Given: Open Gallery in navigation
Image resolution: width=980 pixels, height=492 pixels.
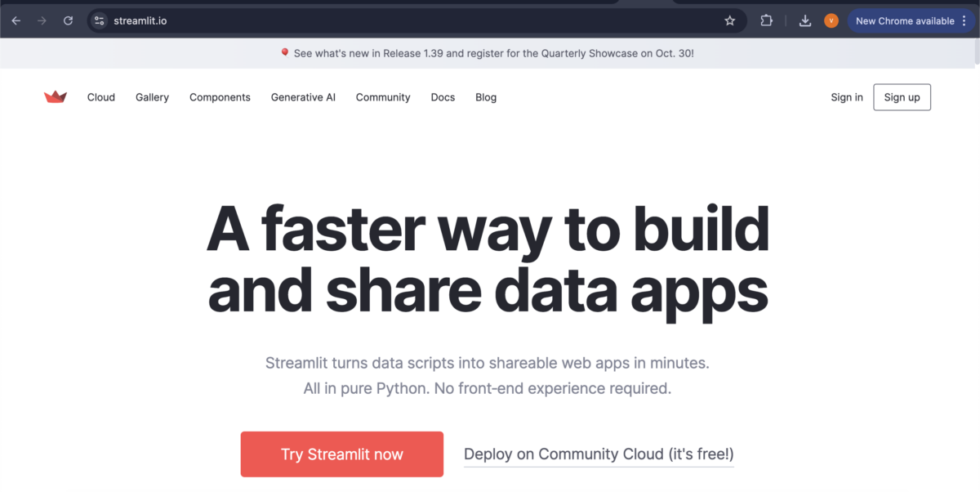Looking at the screenshot, I should tap(152, 97).
